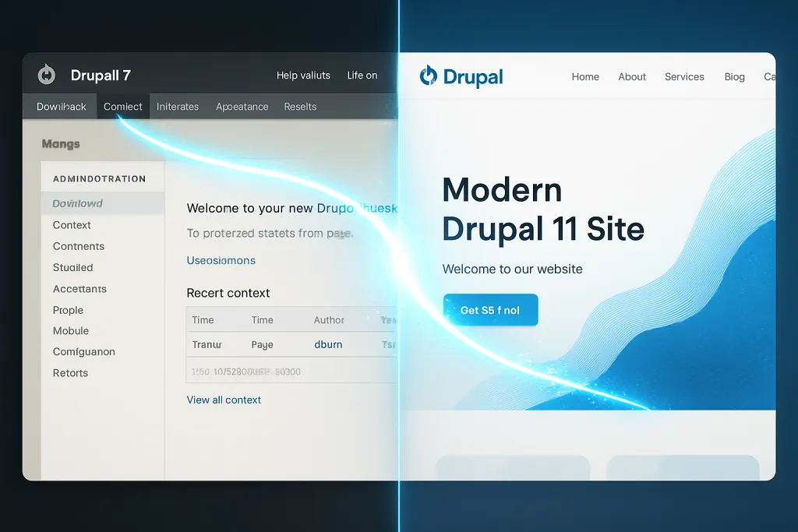Click the Useosiomons link
Screen dimensions: 798x532
tap(221, 260)
